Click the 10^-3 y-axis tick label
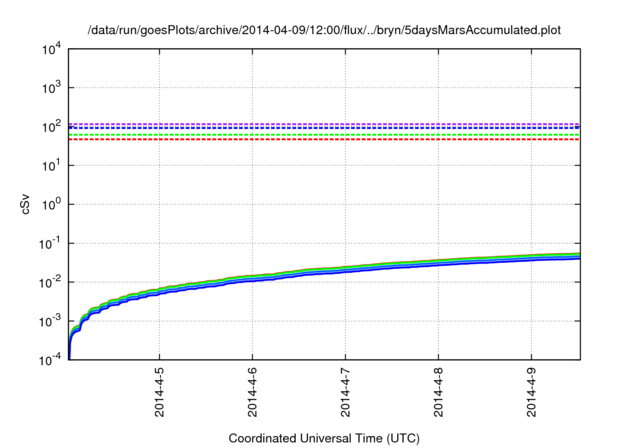The image size is (640, 448). click(x=50, y=321)
